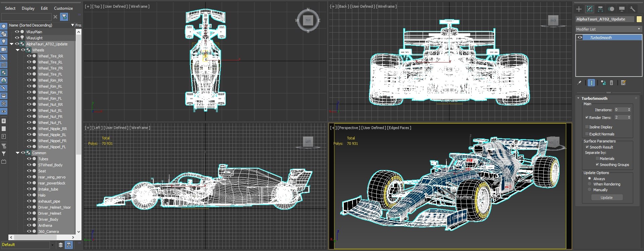
Task: Click the selection filter funnel icon
Action: tap(64, 16)
